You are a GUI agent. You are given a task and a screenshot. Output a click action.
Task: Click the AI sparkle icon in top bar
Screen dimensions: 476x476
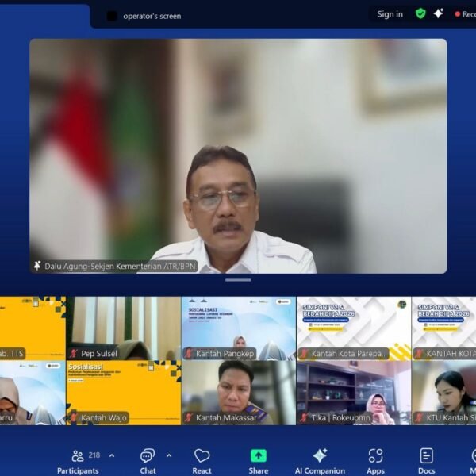tap(438, 13)
